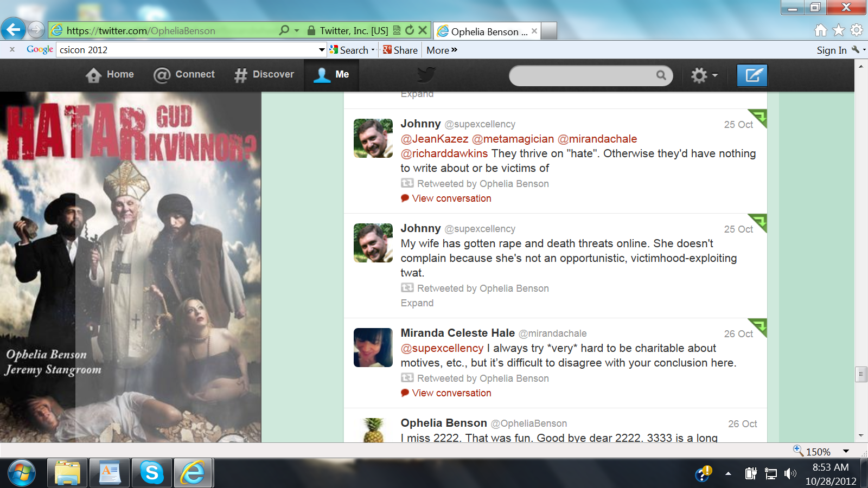Open the Connect tab

pyautogui.click(x=184, y=75)
